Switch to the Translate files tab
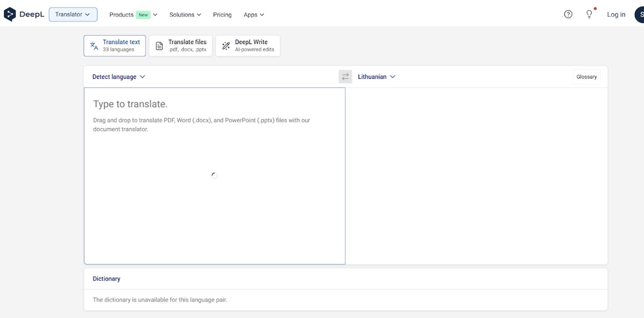The width and height of the screenshot is (644, 318). pos(181,45)
